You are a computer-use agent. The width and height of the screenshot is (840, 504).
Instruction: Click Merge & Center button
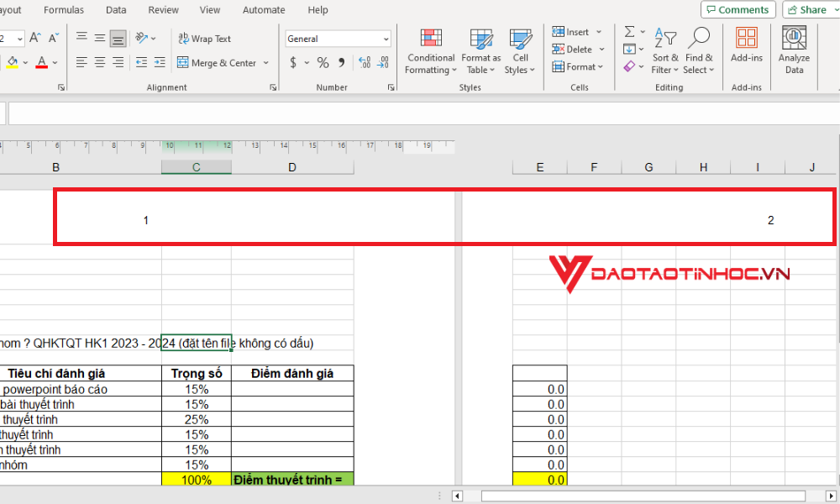point(217,63)
